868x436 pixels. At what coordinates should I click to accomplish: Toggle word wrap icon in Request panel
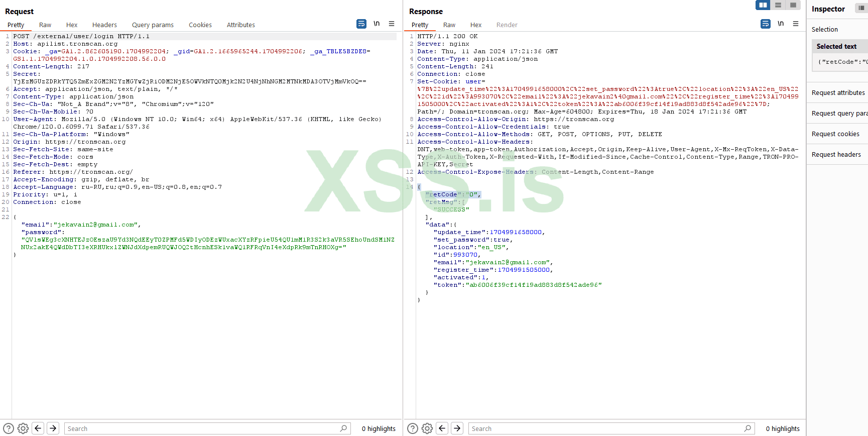coord(361,24)
